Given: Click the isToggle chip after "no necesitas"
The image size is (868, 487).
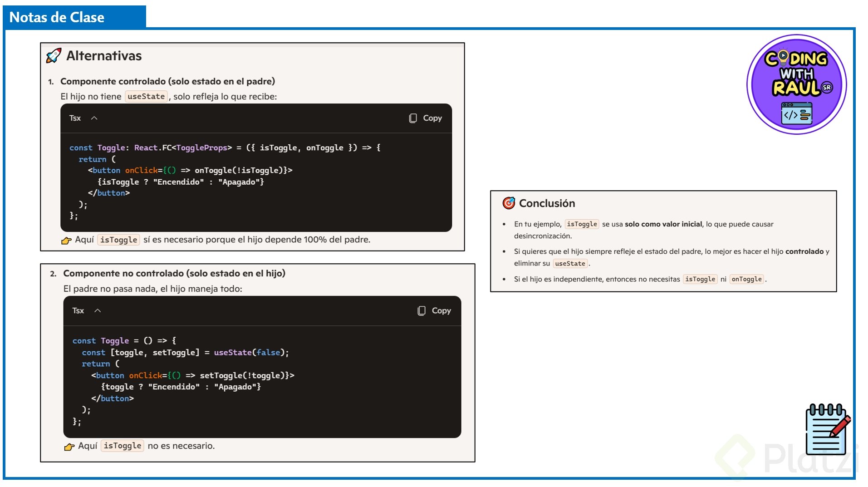Looking at the screenshot, I should coord(700,279).
